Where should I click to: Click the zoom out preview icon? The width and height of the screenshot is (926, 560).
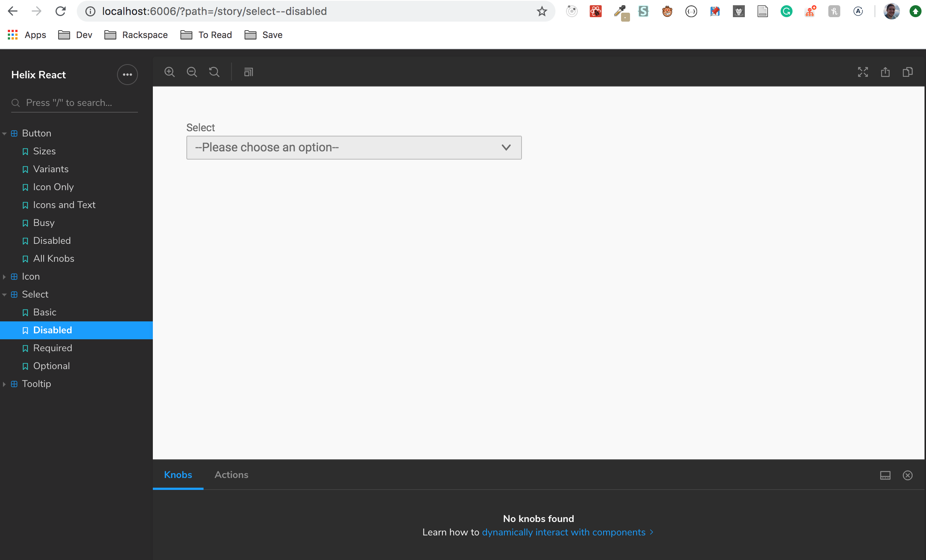[192, 72]
